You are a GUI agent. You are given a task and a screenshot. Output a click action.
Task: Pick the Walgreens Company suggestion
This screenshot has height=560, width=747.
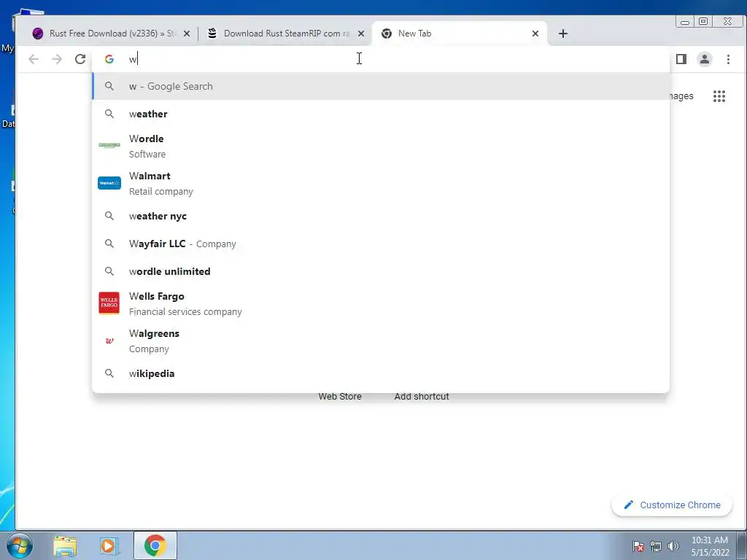coord(381,341)
